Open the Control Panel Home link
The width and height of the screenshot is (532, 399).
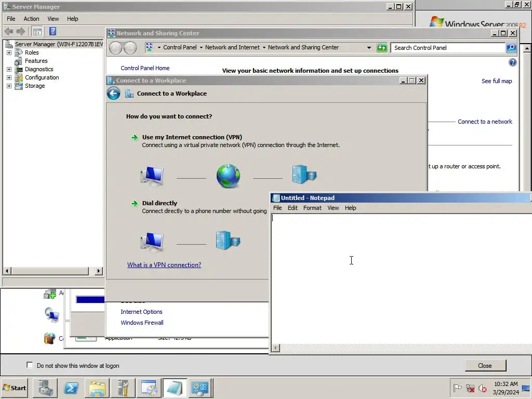pyautogui.click(x=145, y=68)
